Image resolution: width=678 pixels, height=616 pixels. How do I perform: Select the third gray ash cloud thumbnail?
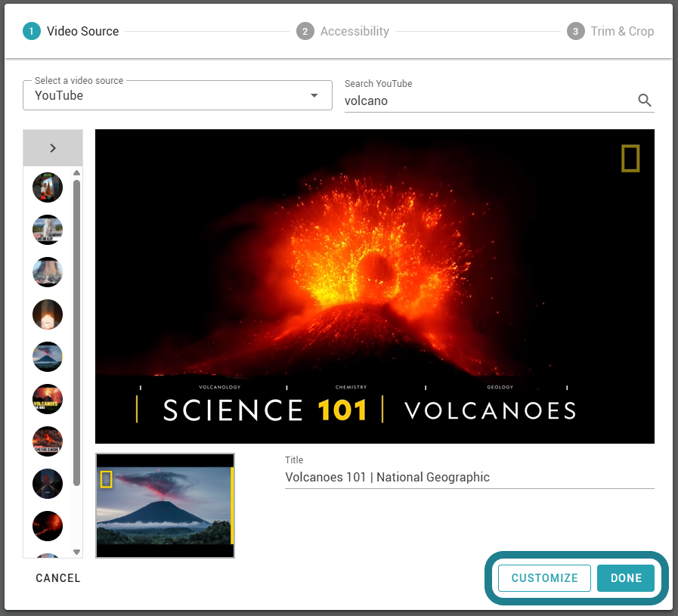pos(48,272)
